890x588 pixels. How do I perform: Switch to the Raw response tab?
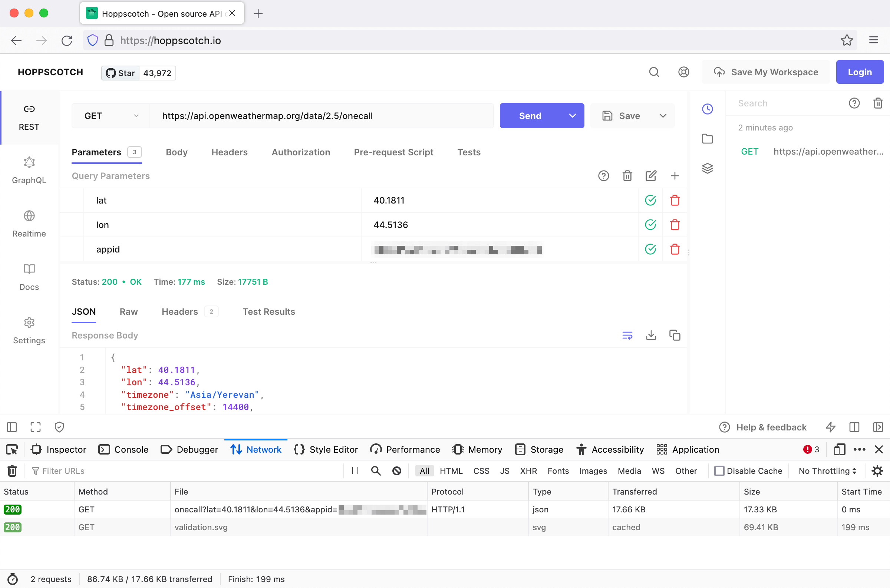tap(129, 312)
